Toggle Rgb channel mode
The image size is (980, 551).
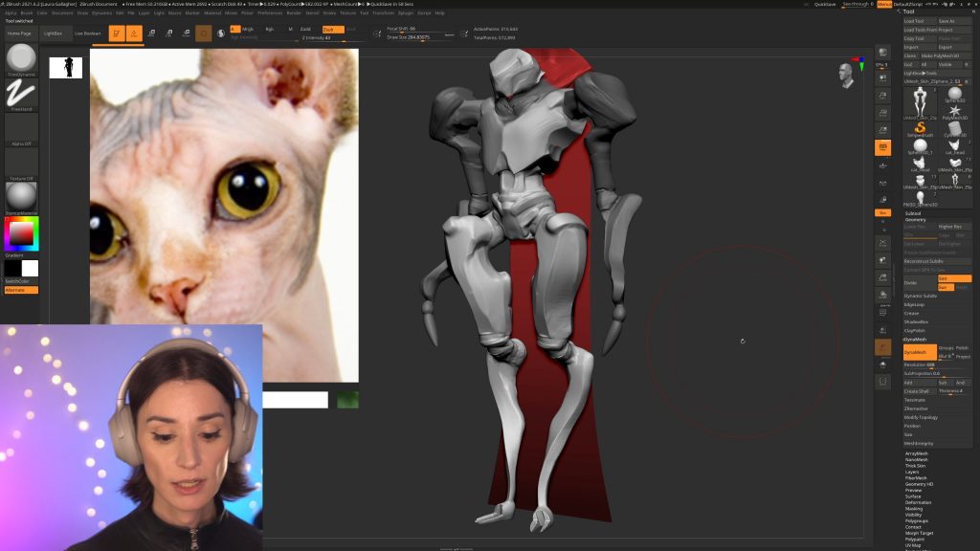tap(269, 29)
